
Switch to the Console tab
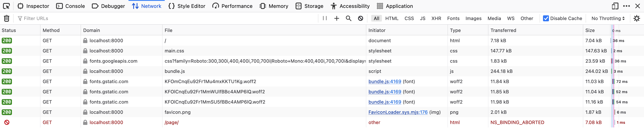[71, 6]
